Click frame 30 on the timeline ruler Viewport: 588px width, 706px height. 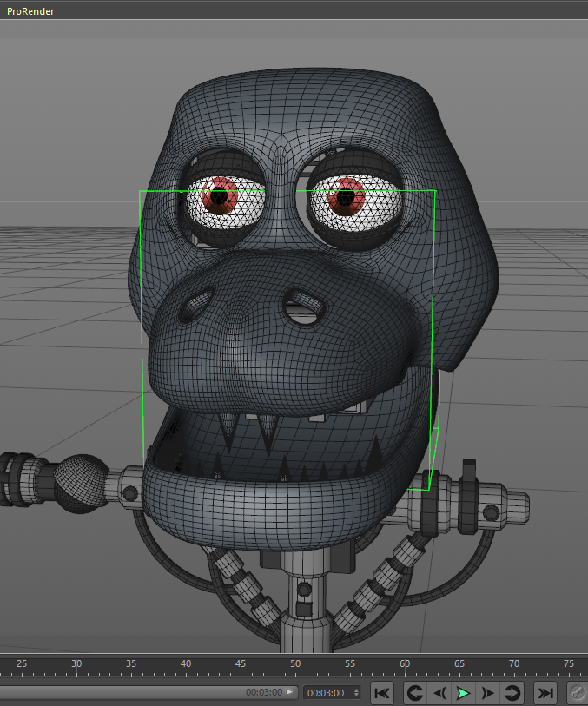(x=76, y=664)
